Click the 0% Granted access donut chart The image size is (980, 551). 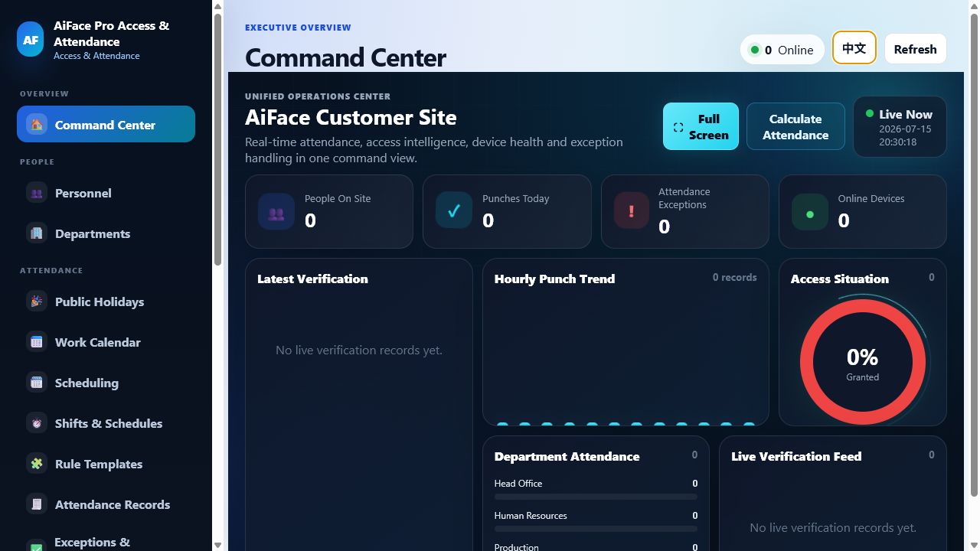coord(863,362)
